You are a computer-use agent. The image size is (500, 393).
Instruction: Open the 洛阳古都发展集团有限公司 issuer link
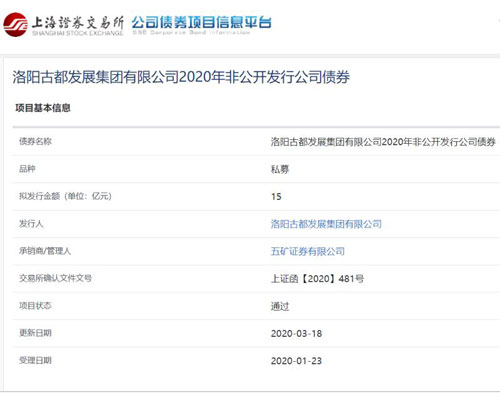[x=326, y=224]
